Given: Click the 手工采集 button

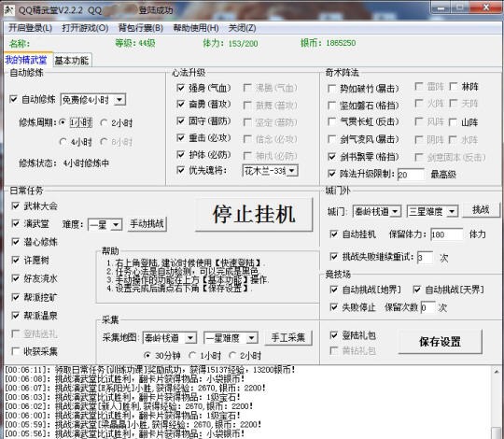Looking at the screenshot, I should coord(288,338).
